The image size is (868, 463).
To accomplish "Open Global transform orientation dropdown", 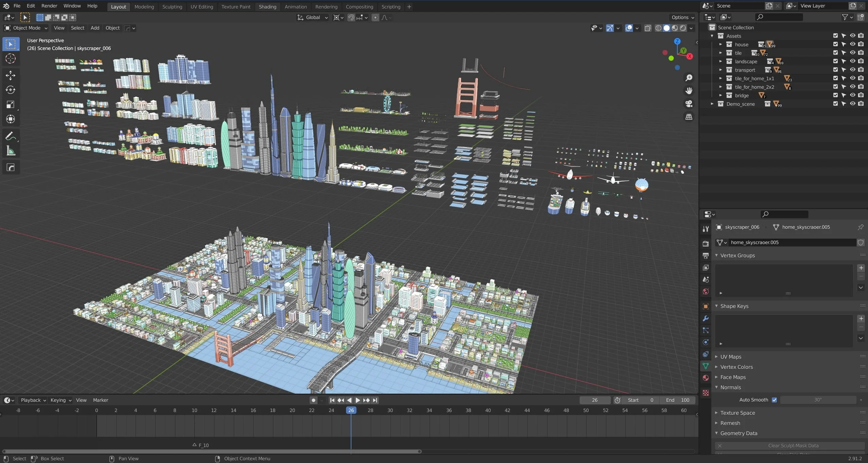I will [312, 18].
